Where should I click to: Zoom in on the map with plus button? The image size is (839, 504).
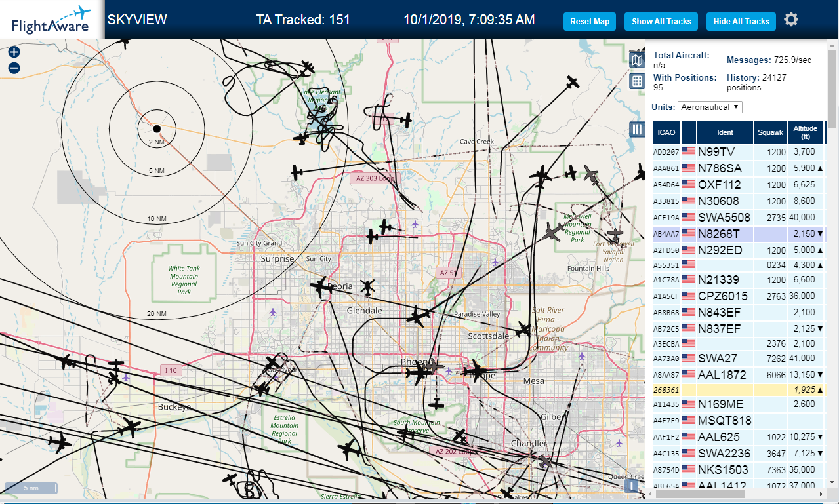tap(14, 52)
